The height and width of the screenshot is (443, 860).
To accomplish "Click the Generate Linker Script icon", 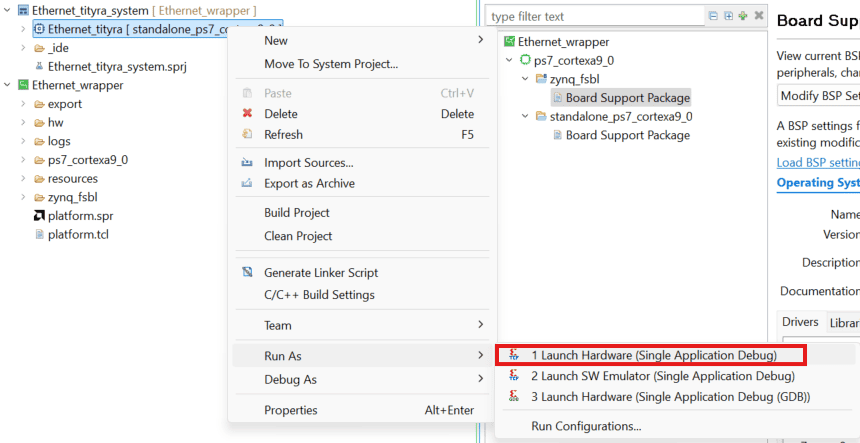I will tap(248, 273).
